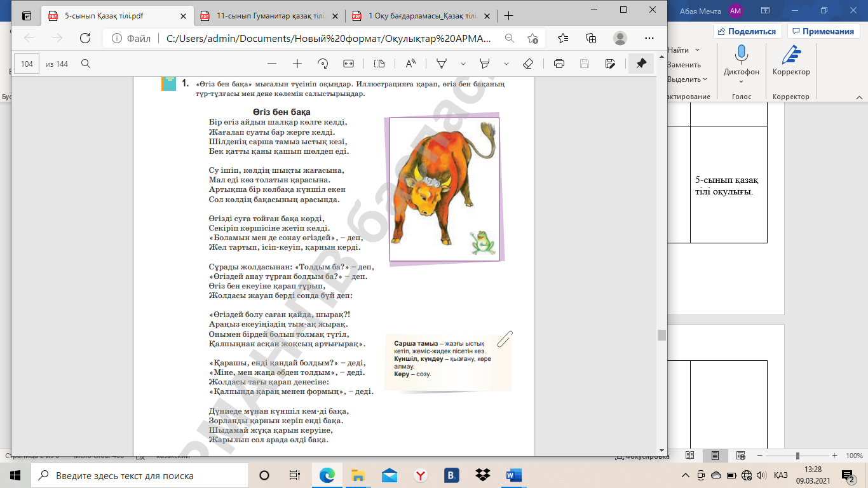This screenshot has height=488, width=868.
Task: Switch Word to Read Mode view
Action: pyautogui.click(x=690, y=456)
